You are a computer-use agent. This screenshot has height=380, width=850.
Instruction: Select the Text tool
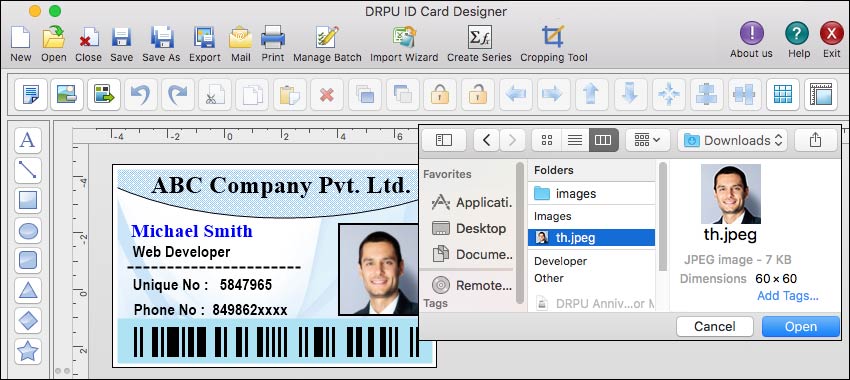[28, 140]
